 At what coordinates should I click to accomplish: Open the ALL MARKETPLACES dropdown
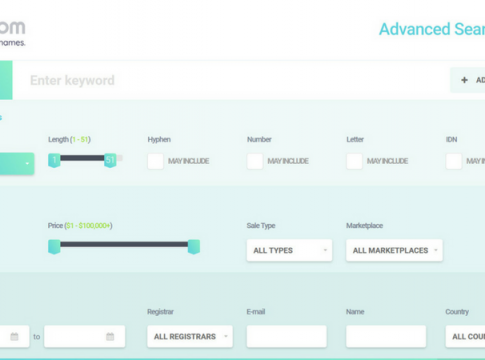point(394,250)
